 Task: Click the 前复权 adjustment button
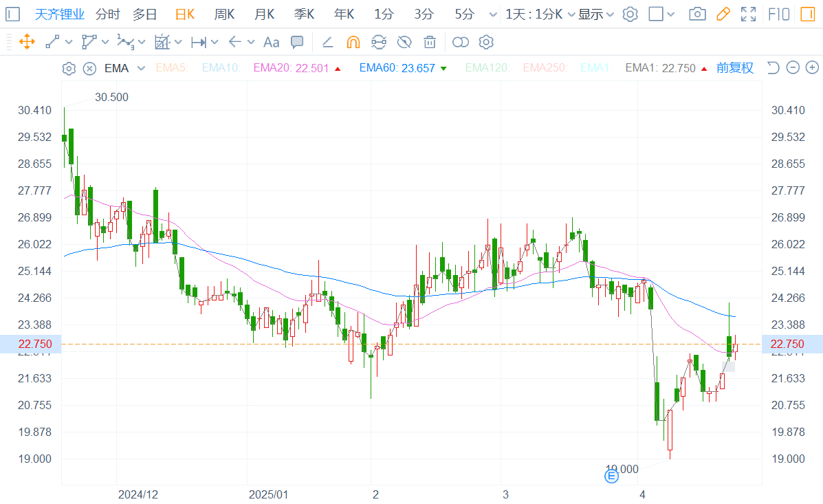pyautogui.click(x=735, y=68)
